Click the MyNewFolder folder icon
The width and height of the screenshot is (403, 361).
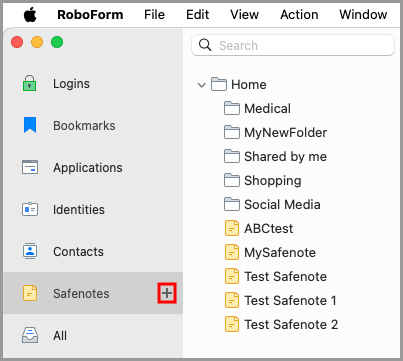point(232,132)
